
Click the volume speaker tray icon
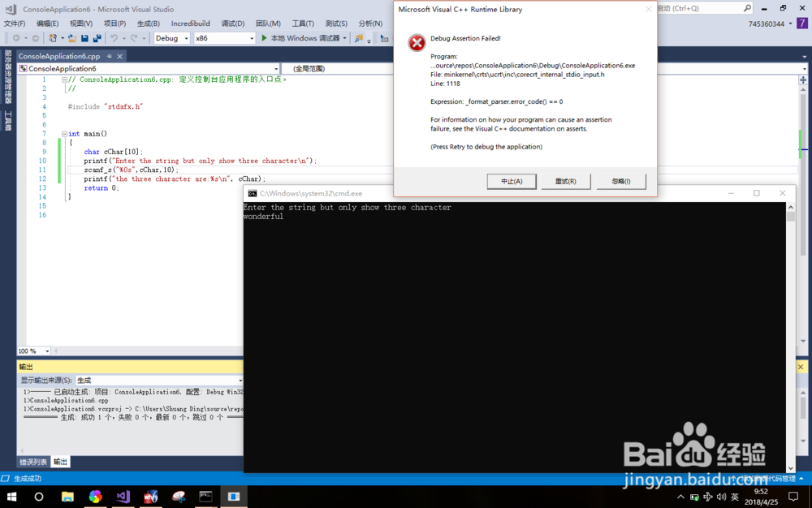coord(721,497)
